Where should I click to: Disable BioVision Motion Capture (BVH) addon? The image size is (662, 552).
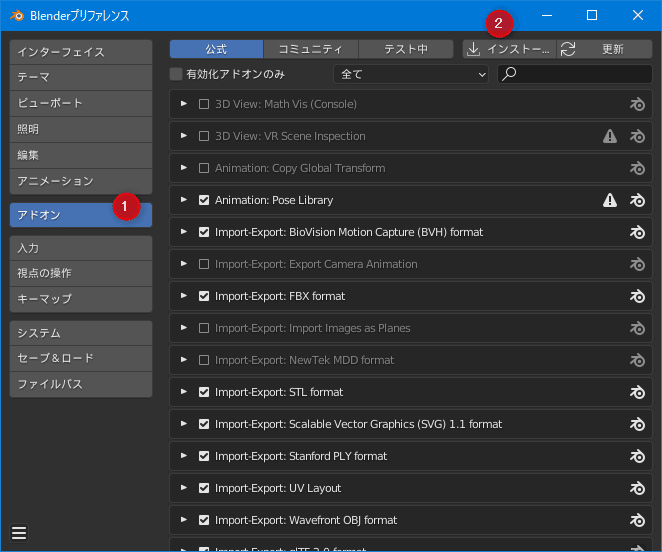204,232
